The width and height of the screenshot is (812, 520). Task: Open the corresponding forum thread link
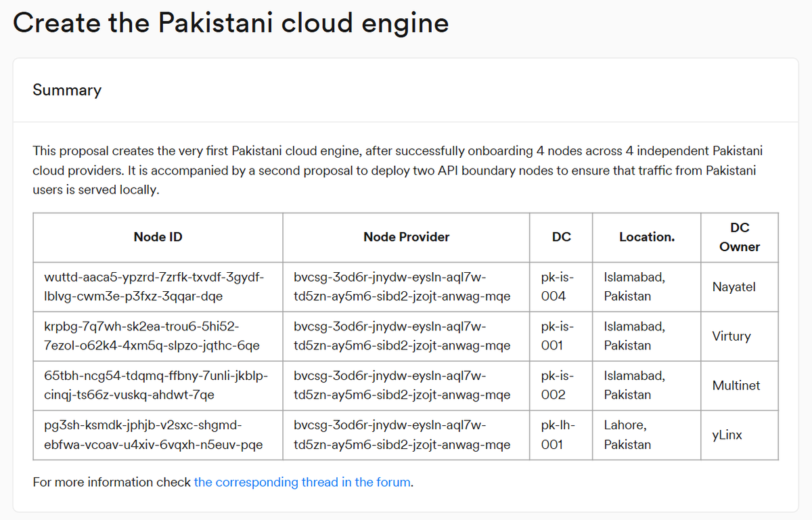point(302,482)
